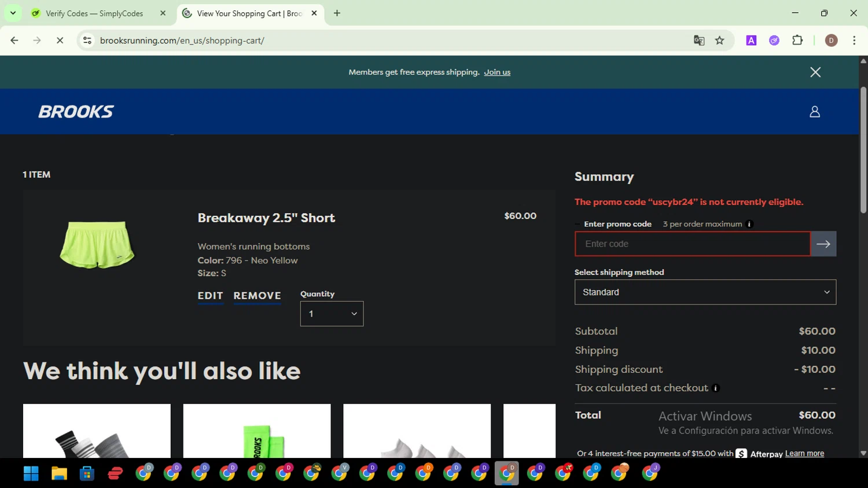Switch to Verify Codes — SimplyCodes tab

(x=94, y=13)
